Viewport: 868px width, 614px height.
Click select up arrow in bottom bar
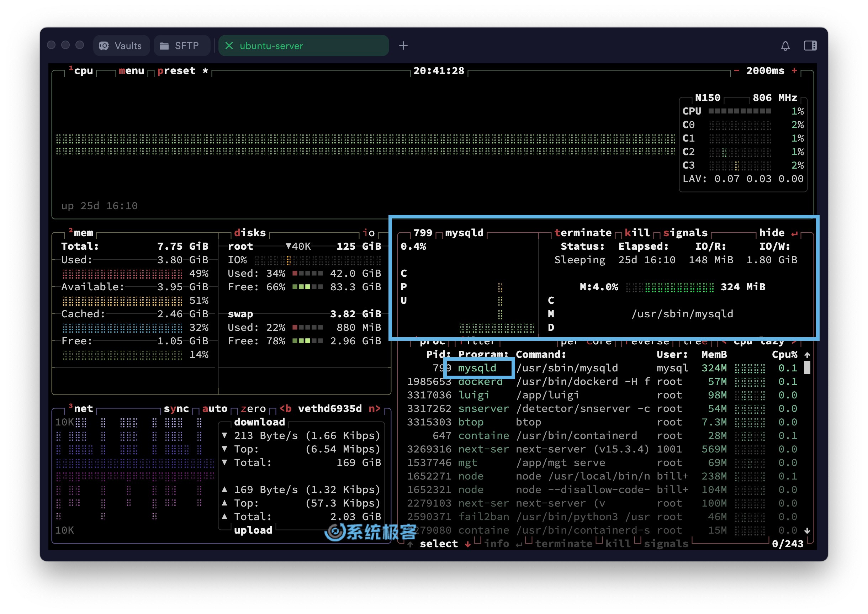pyautogui.click(x=410, y=544)
